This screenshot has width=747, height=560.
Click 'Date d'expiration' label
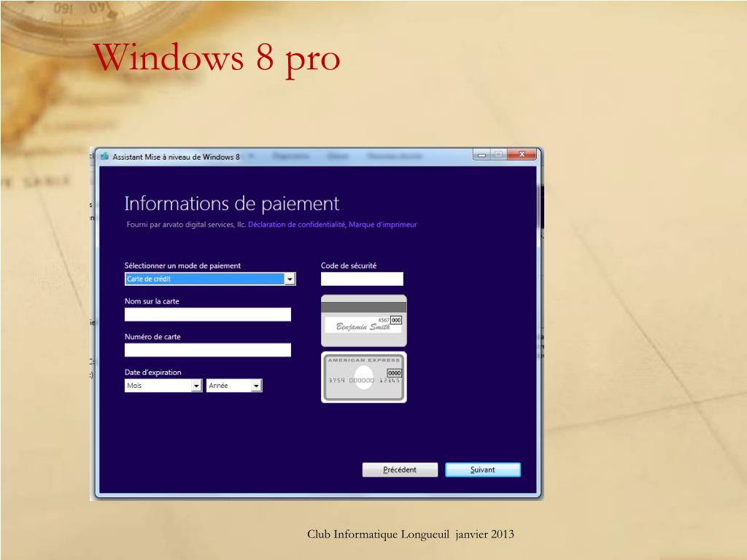pos(153,373)
